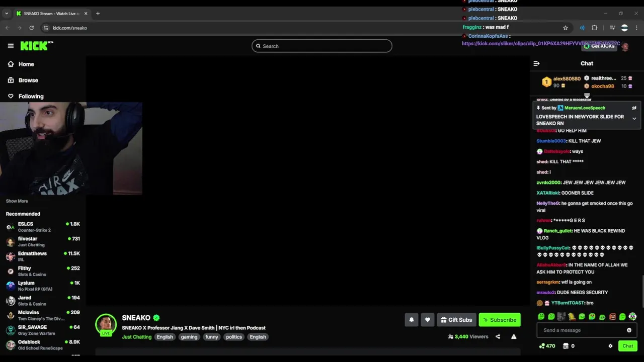Image resolution: width=644 pixels, height=362 pixels.
Task: Open recommended channel ESLCS
Action: point(43,227)
